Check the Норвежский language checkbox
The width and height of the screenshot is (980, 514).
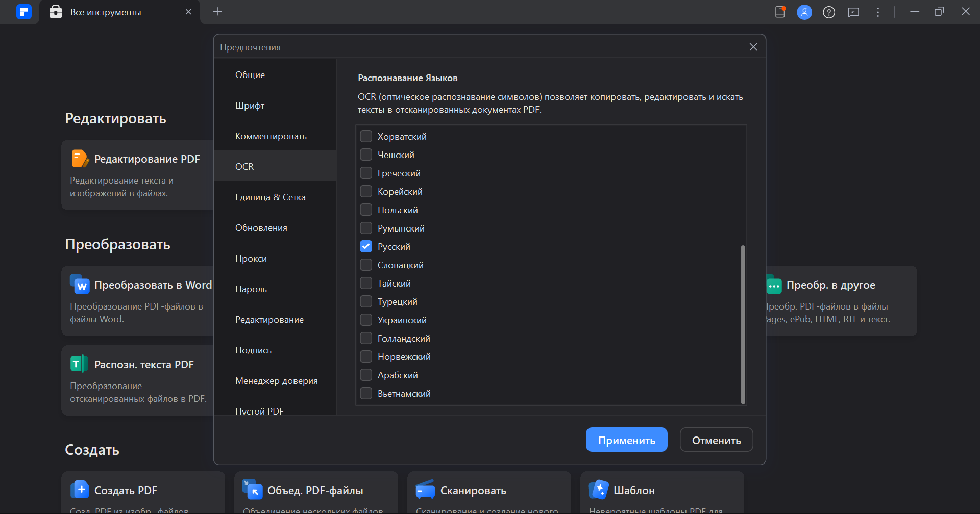click(x=366, y=356)
